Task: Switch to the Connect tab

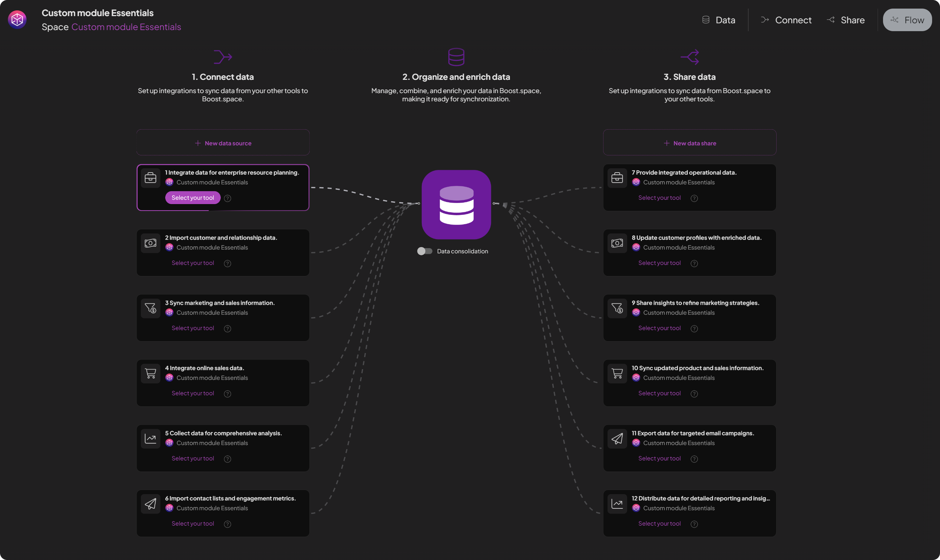Action: pos(786,20)
